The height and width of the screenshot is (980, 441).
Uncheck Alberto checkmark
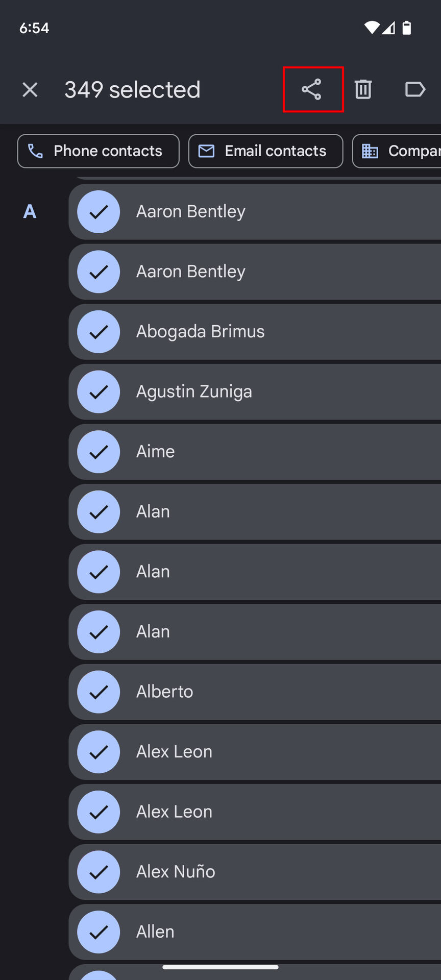click(99, 692)
